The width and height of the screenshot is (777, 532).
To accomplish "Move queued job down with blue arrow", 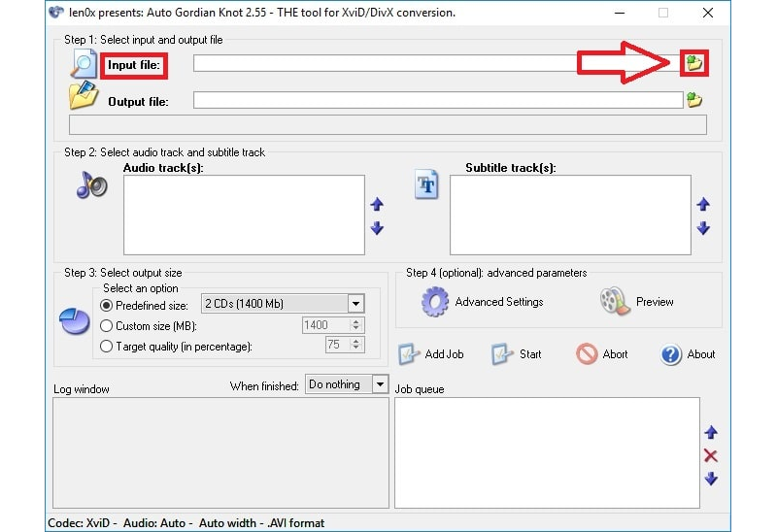I will pyautogui.click(x=711, y=479).
